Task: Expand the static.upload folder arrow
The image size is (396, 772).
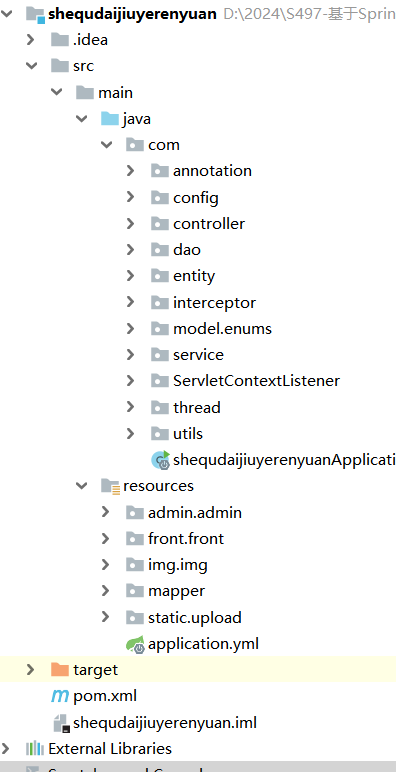Action: [105, 616]
